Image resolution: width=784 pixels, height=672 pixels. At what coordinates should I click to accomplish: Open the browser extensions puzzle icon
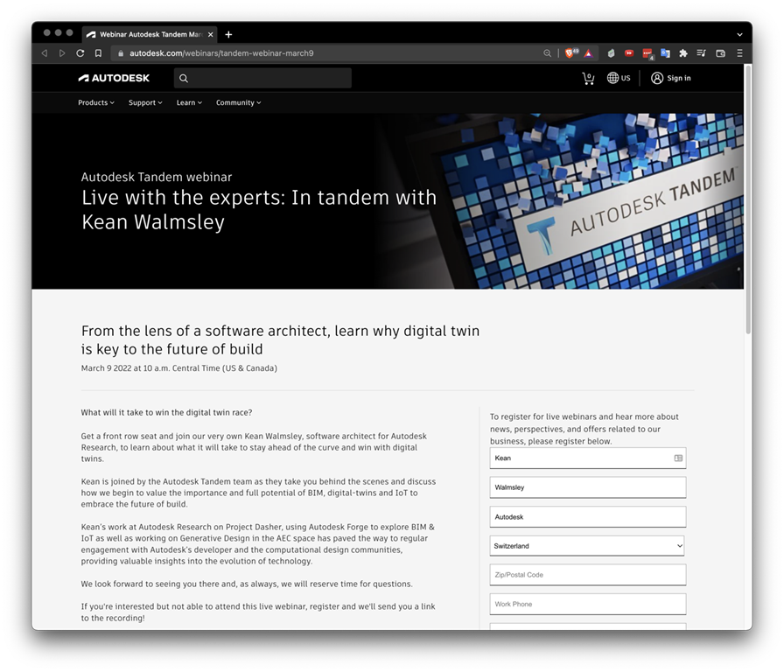(683, 53)
